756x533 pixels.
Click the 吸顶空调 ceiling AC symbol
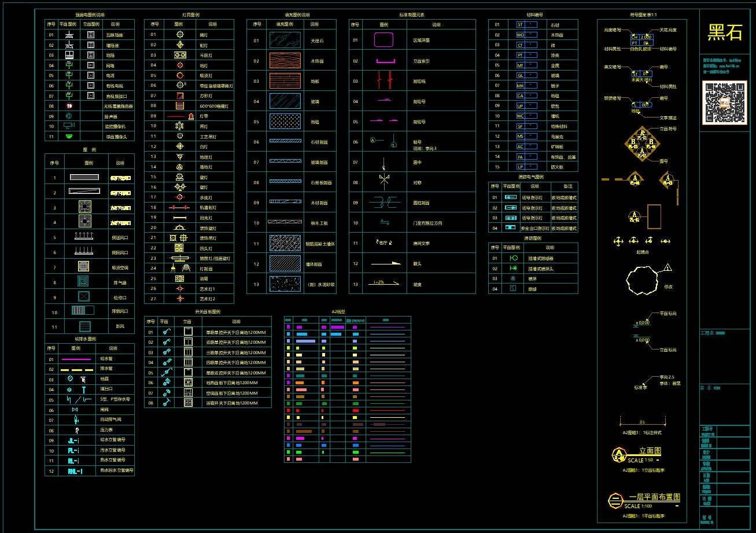click(84, 267)
